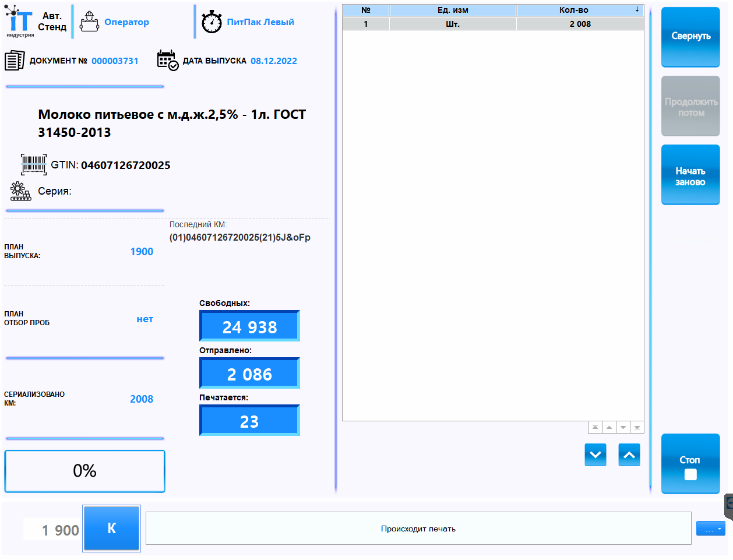Click the Свободных counter 24 938
This screenshot has height=560, width=733.
[x=249, y=326]
